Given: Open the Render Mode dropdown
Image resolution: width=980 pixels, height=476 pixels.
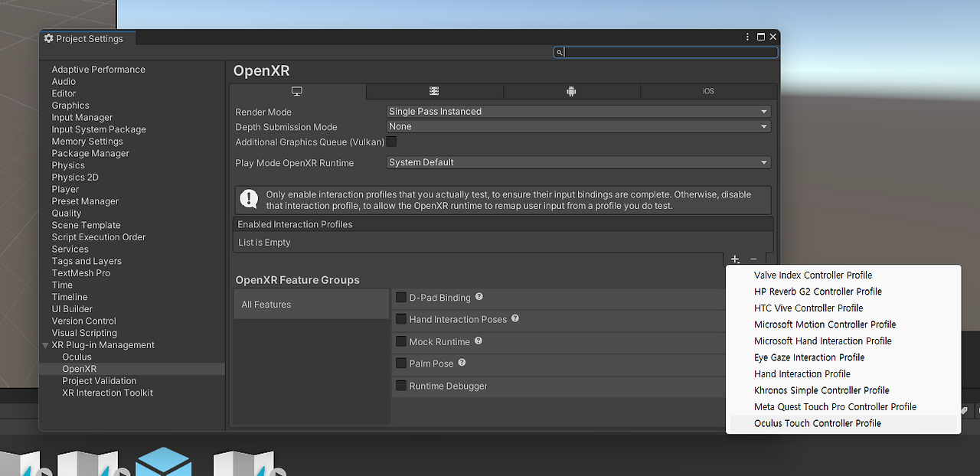Looking at the screenshot, I should pyautogui.click(x=578, y=112).
